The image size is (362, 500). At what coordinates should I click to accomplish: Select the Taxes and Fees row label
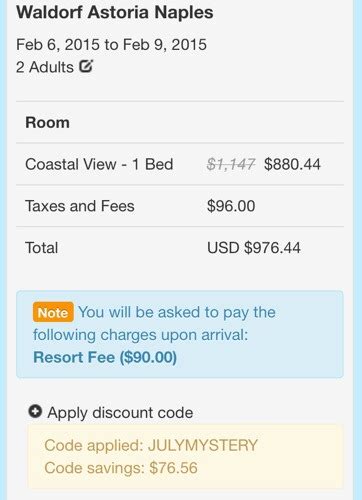(80, 206)
